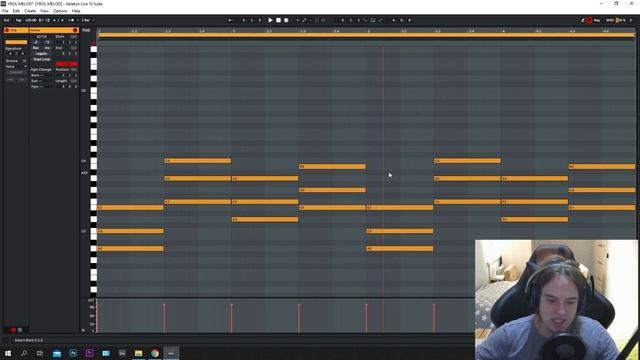
Task: Click the orange clip color swatch
Action: (16, 42)
